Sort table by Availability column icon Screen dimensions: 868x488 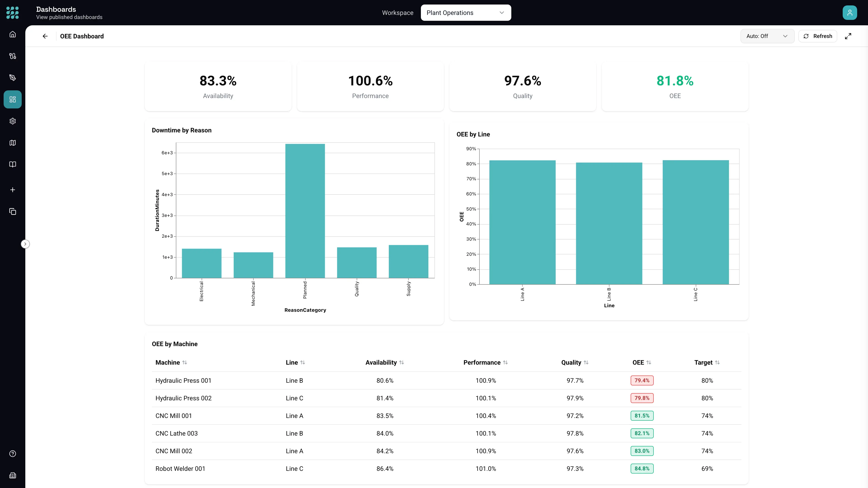402,363
